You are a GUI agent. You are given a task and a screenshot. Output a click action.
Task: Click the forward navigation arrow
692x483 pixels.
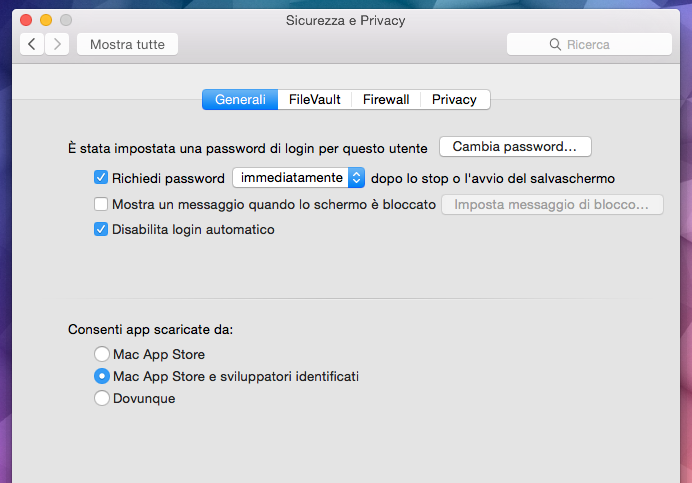57,44
